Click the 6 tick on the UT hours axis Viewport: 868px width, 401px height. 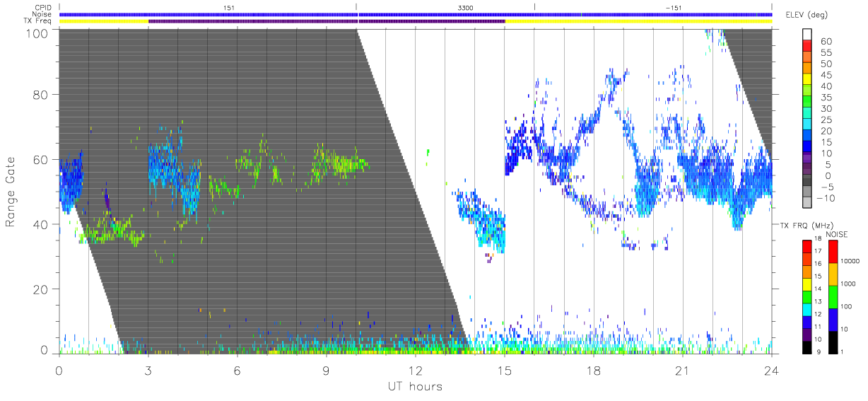click(x=237, y=371)
